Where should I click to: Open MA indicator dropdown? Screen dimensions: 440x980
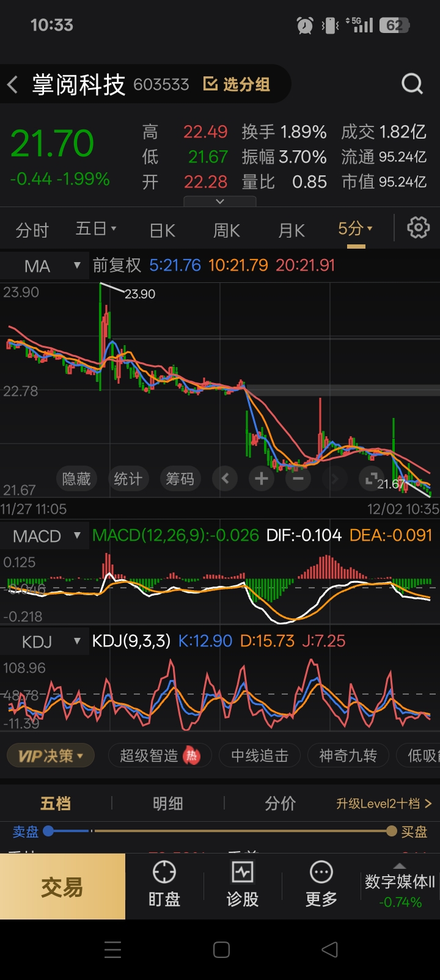pyautogui.click(x=45, y=266)
